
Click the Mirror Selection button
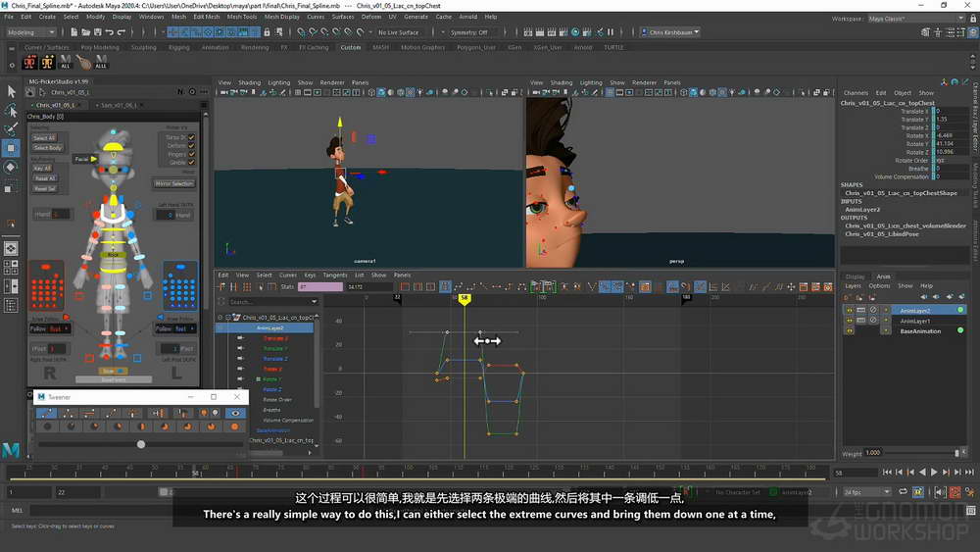(x=174, y=183)
